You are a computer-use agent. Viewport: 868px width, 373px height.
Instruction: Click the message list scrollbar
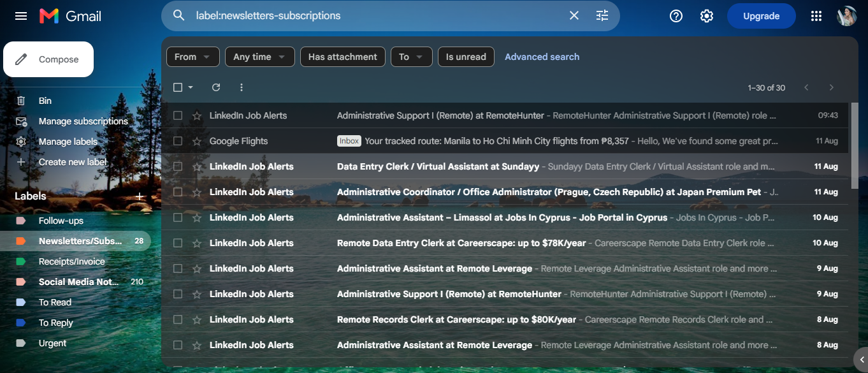point(855,145)
